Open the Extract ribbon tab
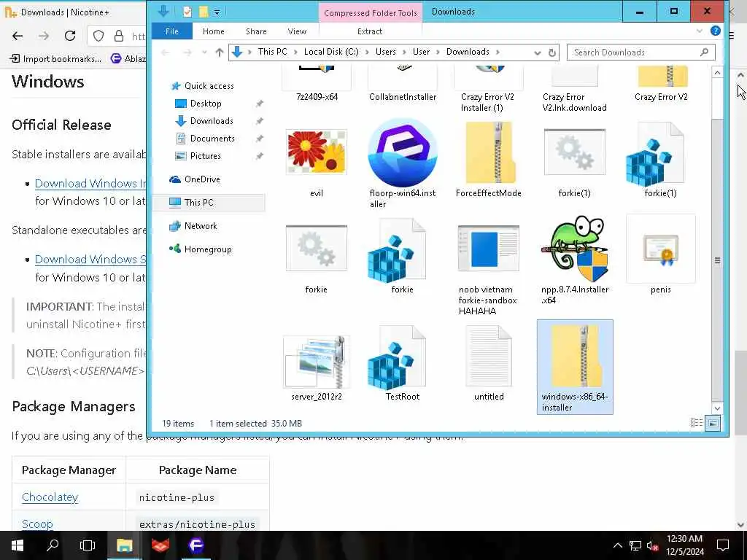This screenshot has height=560, width=747. click(370, 31)
